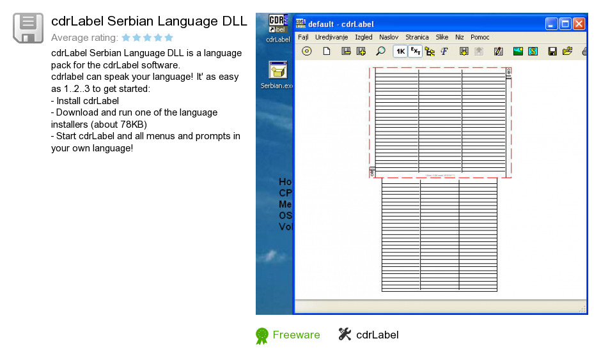Open the Izgled menu

tap(363, 37)
